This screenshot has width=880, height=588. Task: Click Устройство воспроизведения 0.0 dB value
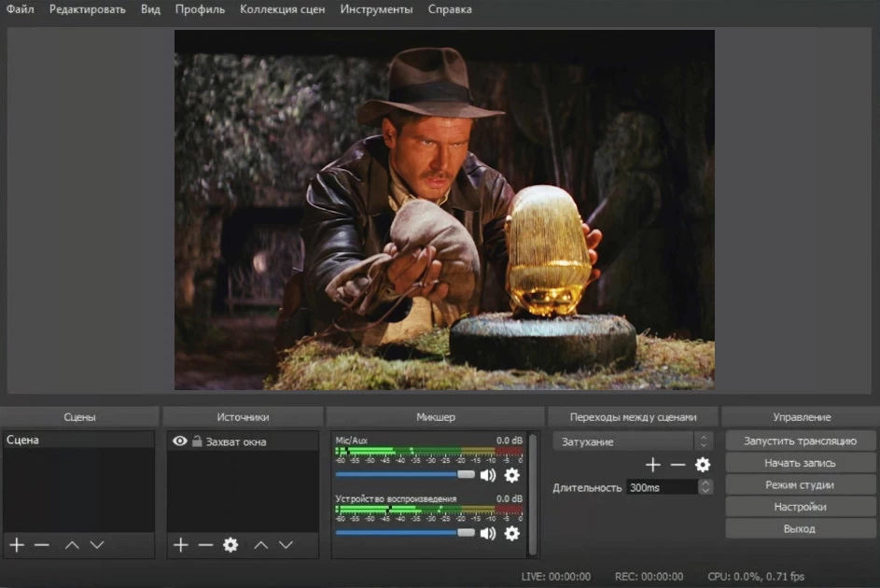509,498
